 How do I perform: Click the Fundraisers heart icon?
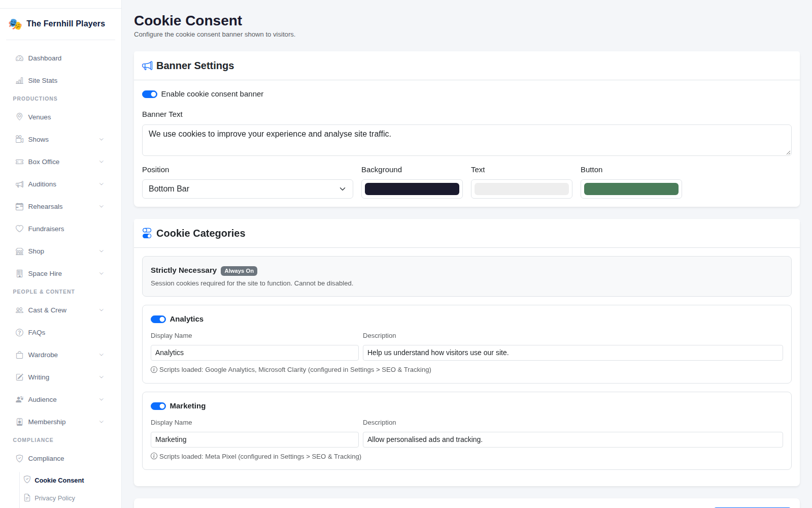point(19,229)
